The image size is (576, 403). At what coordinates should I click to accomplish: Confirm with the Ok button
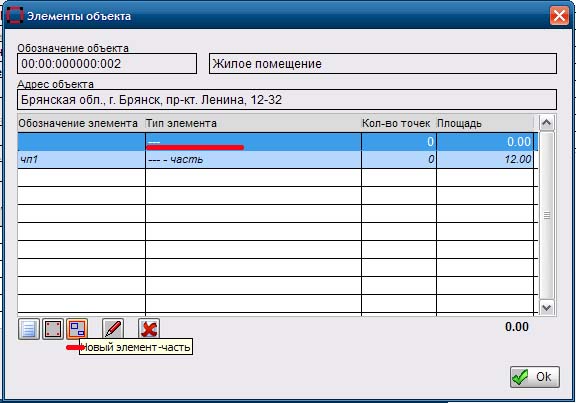pos(535,377)
